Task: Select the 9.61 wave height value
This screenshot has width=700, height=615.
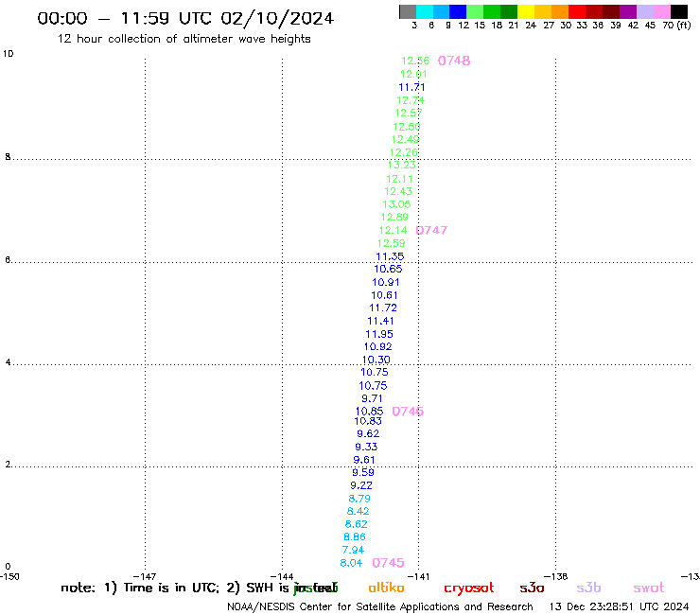Action: coord(364,460)
